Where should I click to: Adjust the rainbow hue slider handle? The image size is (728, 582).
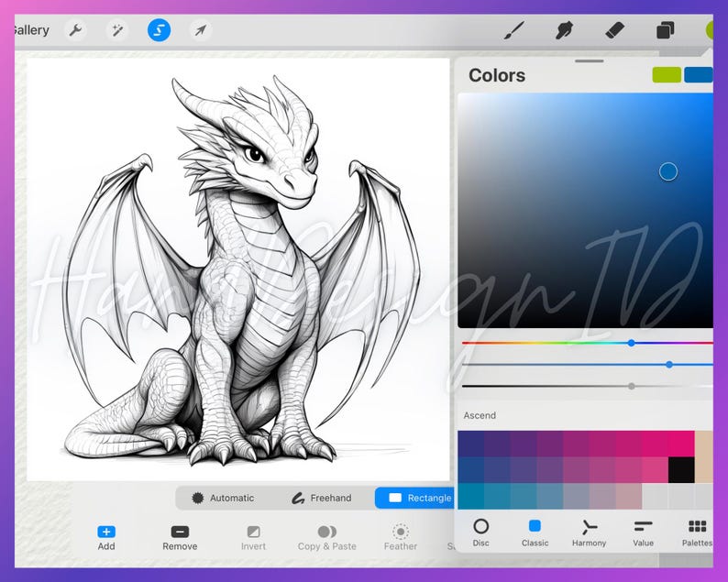point(631,343)
